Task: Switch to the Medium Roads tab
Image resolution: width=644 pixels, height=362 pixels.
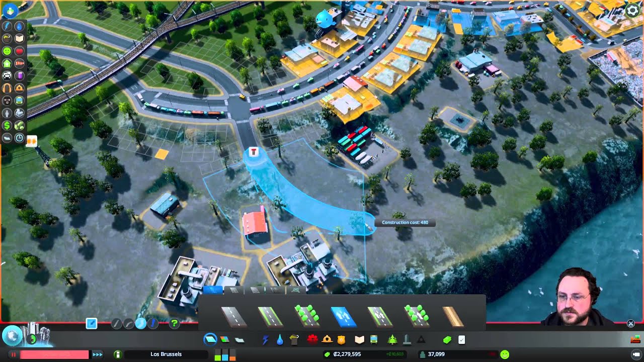Action: click(234, 290)
